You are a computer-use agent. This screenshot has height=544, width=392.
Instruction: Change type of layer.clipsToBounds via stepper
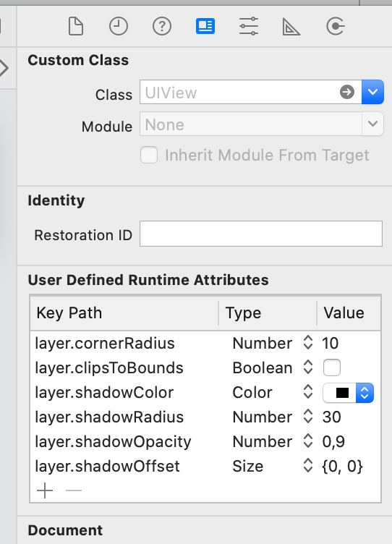(x=307, y=367)
